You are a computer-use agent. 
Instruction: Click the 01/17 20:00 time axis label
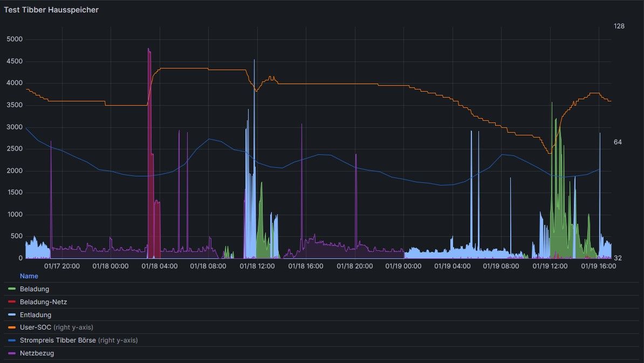(62, 266)
